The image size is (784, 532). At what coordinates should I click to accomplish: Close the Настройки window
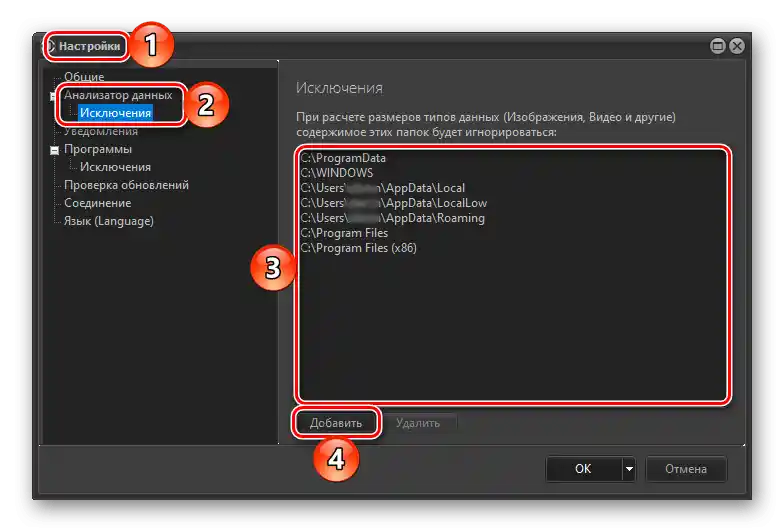coord(736,46)
